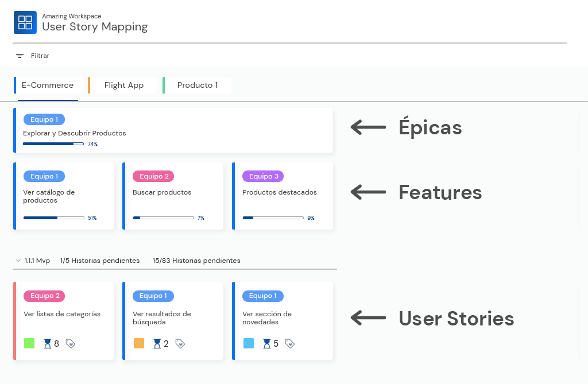Click the 74% progress bar on epic
This screenshot has height=384, width=588.
53,144
